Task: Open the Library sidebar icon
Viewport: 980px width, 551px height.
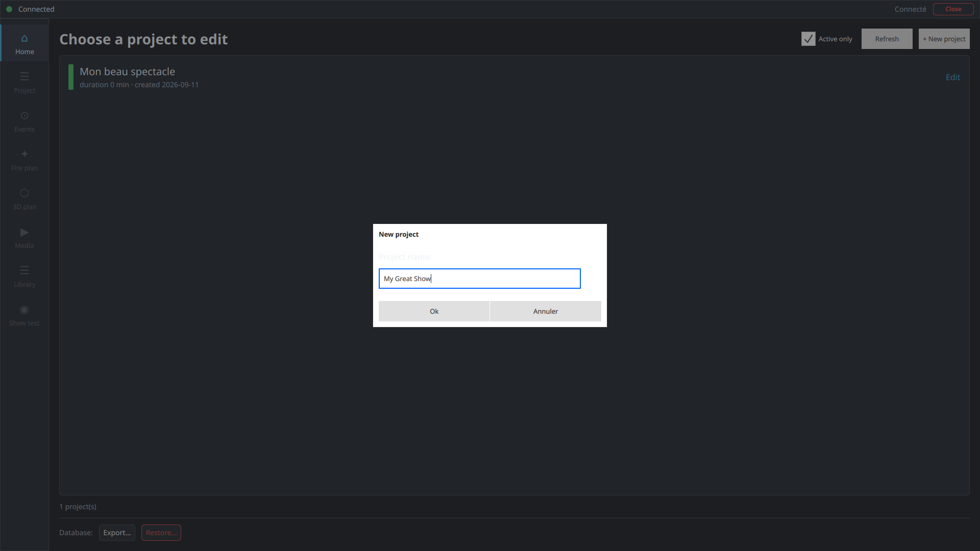Action: (x=24, y=277)
